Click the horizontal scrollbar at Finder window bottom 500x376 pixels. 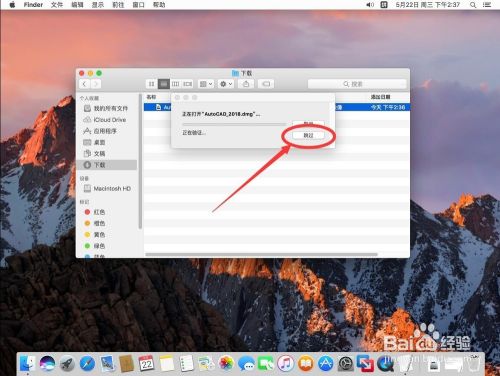click(261, 254)
